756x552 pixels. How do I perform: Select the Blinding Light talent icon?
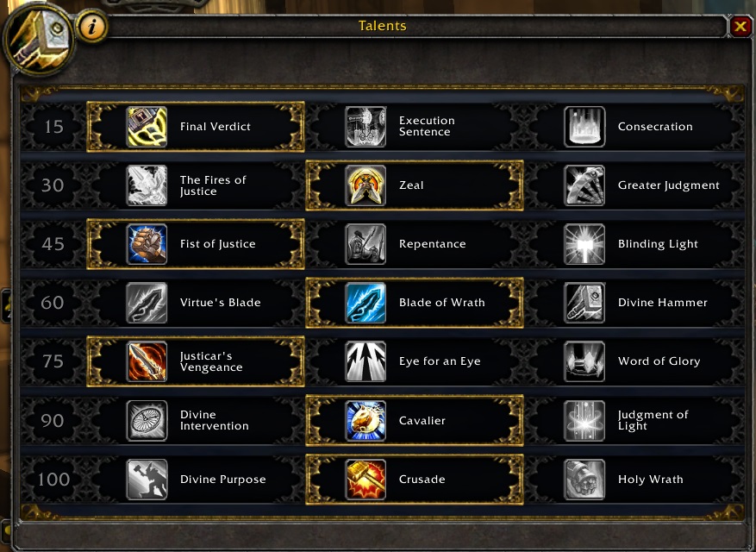coord(584,244)
